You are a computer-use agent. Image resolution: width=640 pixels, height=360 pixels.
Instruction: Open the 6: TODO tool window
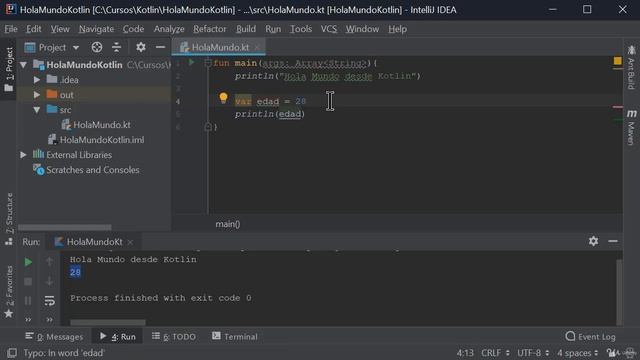click(x=173, y=337)
